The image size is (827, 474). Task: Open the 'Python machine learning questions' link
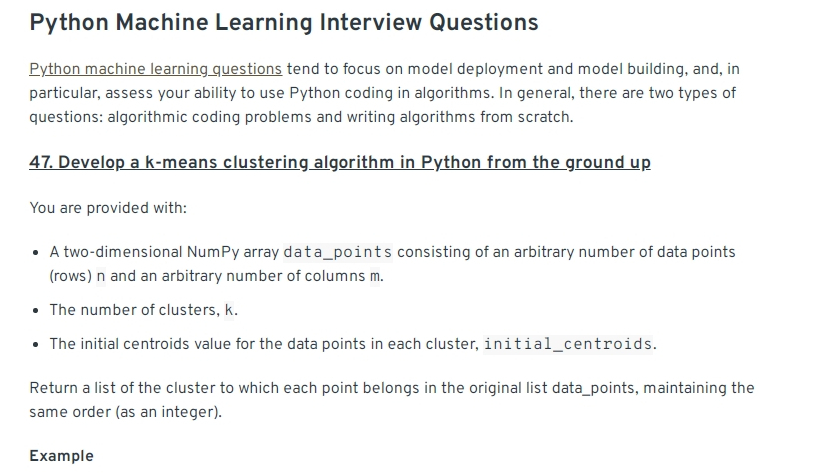coord(156,69)
